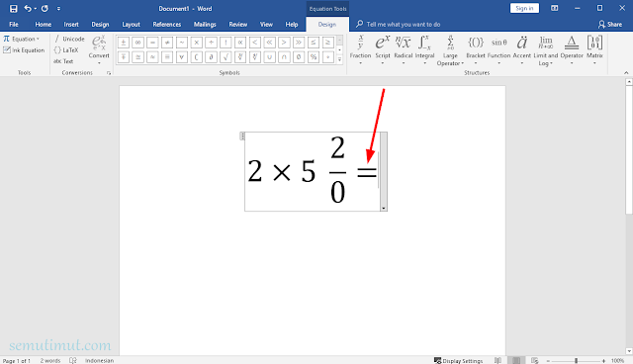
Task: Insert the much-greater-than symbol
Action: click(x=299, y=42)
